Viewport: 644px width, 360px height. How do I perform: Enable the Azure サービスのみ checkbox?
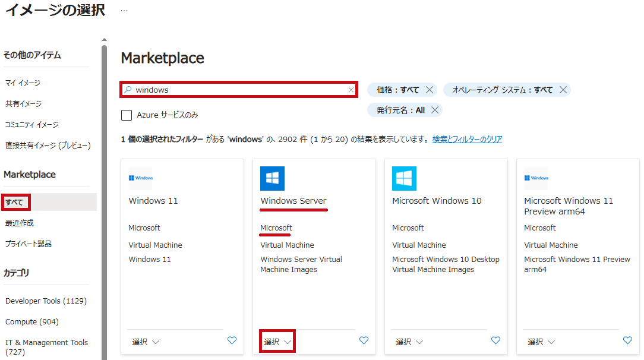[127, 115]
